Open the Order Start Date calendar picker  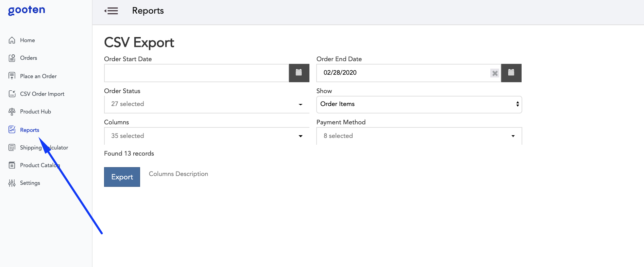tap(299, 73)
